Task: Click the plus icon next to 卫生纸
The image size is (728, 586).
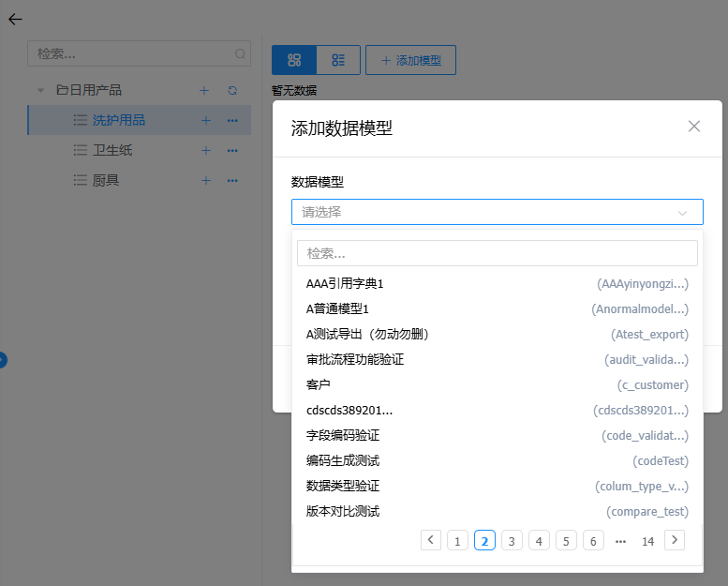Action: pyautogui.click(x=205, y=151)
